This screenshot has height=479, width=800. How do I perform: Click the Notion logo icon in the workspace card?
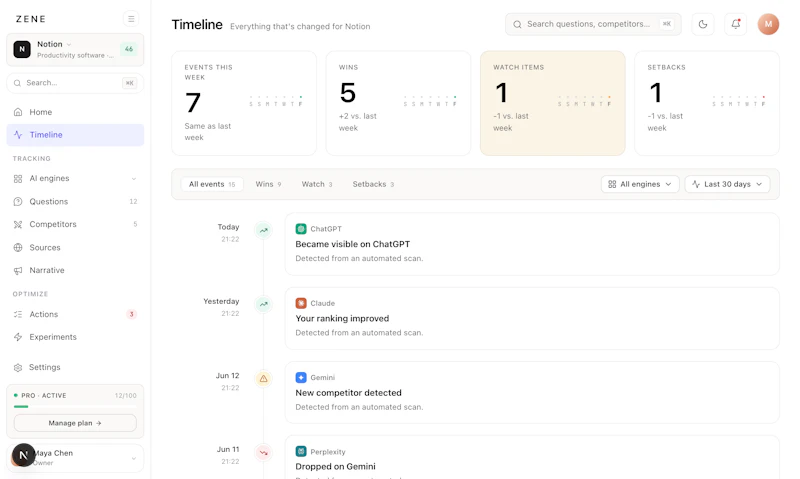click(22, 49)
